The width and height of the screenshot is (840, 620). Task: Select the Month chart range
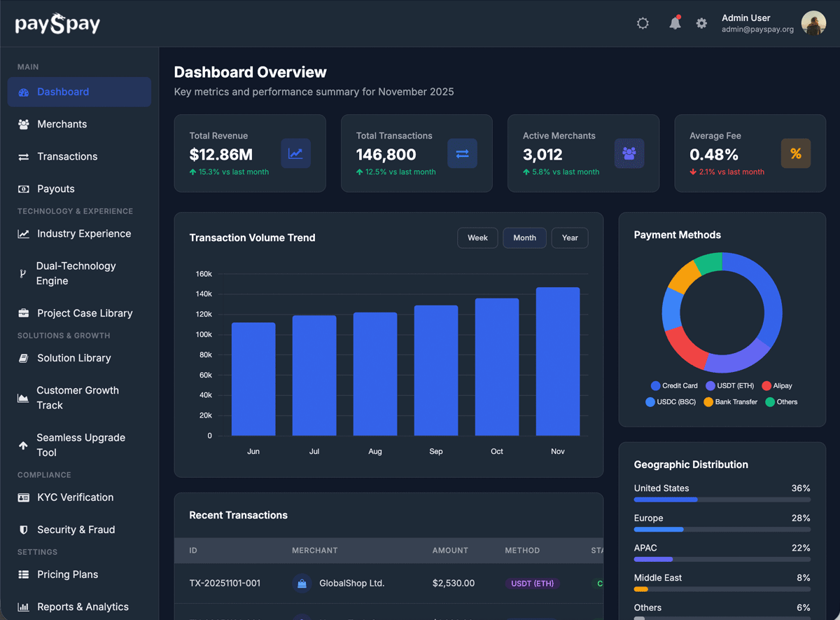click(524, 237)
